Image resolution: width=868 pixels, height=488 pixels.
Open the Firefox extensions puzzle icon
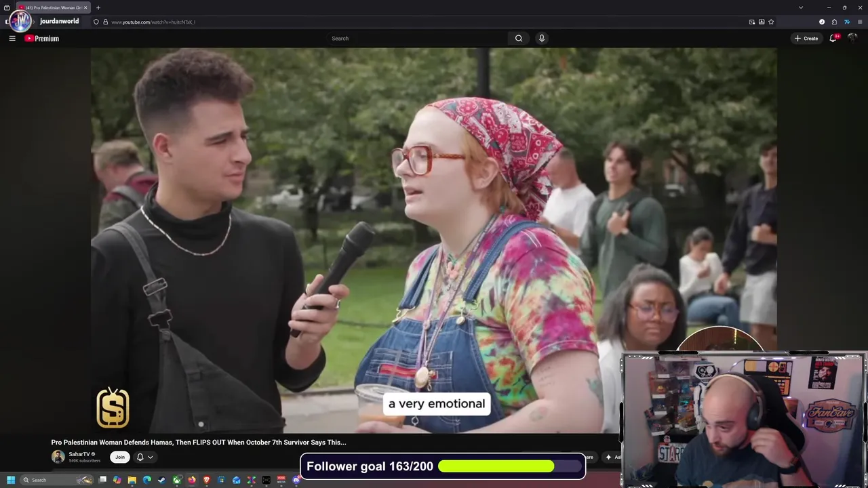click(x=834, y=22)
